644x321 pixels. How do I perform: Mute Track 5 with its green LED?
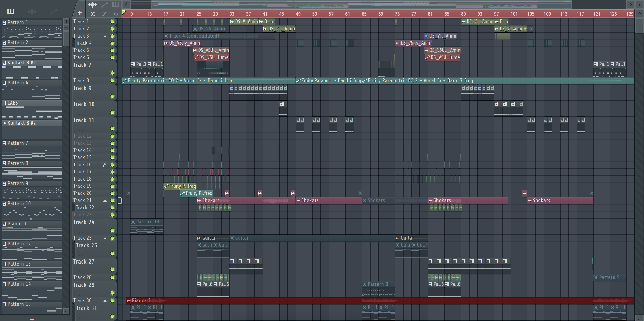(x=112, y=50)
